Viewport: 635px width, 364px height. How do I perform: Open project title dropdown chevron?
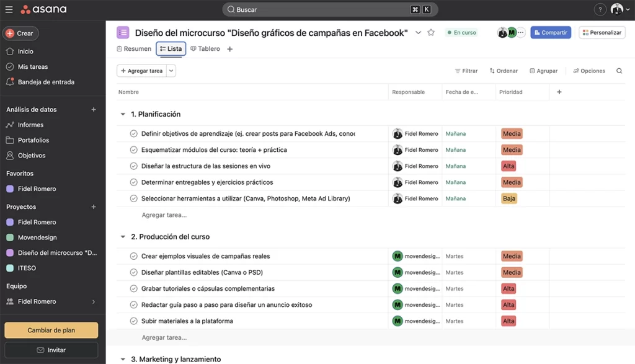(x=418, y=33)
